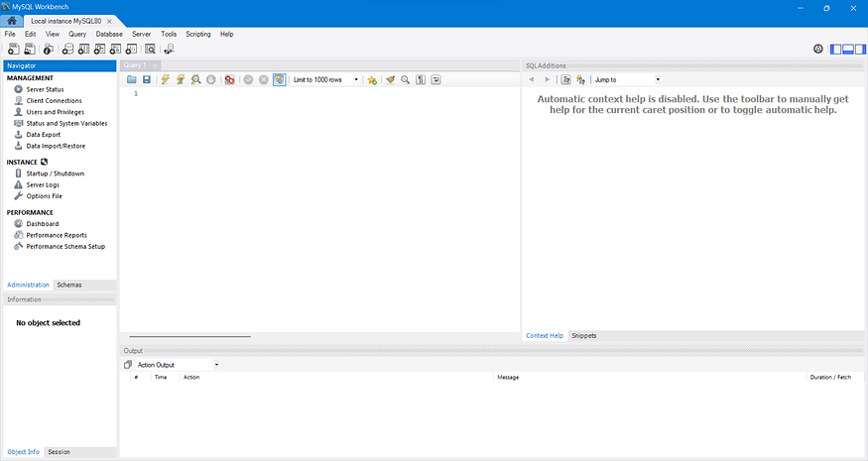Toggle the auto-commit mode button
The height and width of the screenshot is (461, 868).
coord(279,79)
